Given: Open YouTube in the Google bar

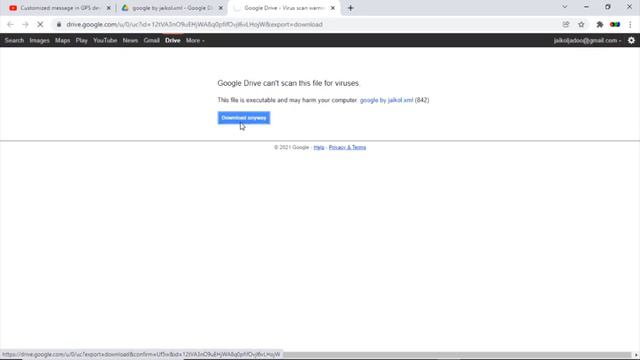Looking at the screenshot, I should pyautogui.click(x=105, y=40).
